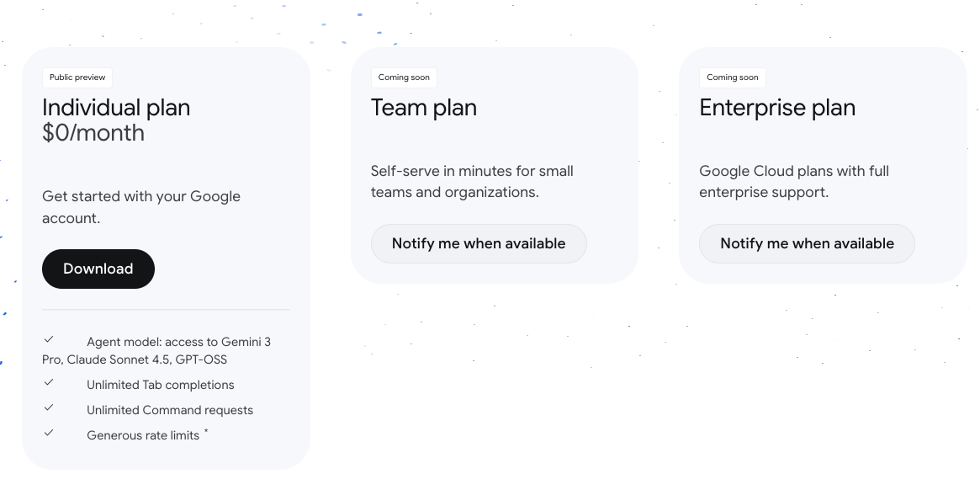
Task: Select the Individual plan heading
Action: point(116,108)
